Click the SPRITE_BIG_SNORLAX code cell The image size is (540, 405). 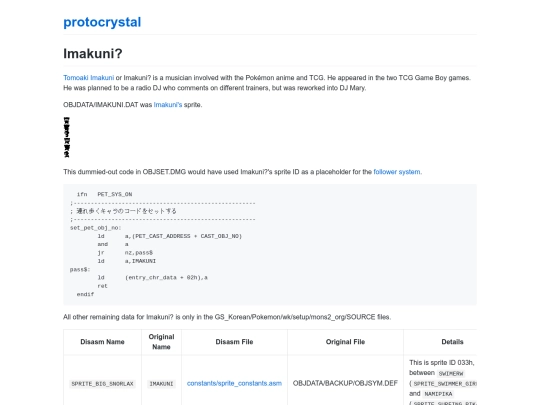(x=102, y=384)
